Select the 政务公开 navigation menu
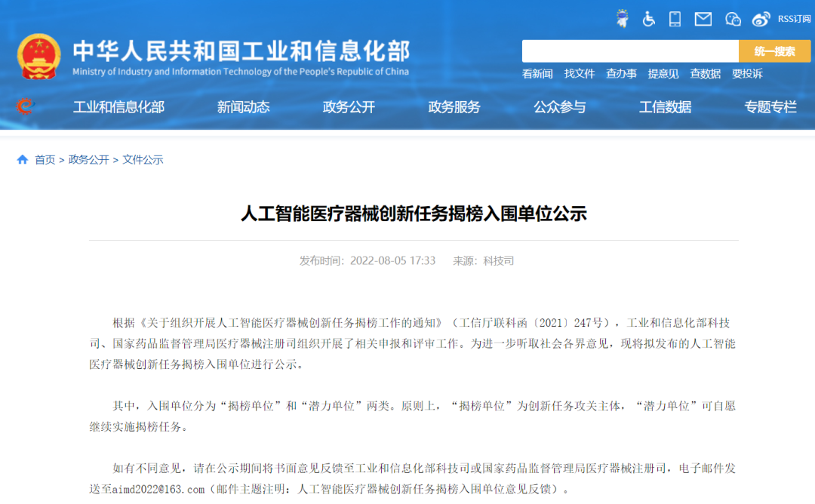Viewport: 815px width, 504px height. click(349, 107)
